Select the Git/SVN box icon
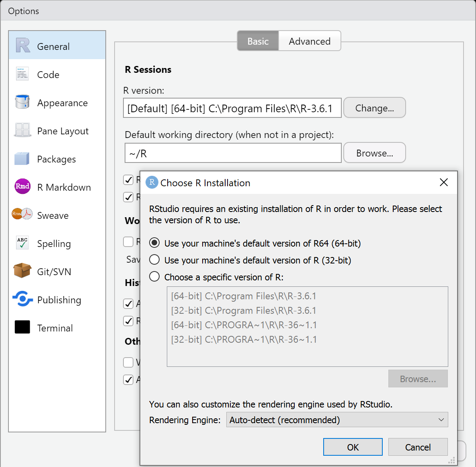 point(22,270)
